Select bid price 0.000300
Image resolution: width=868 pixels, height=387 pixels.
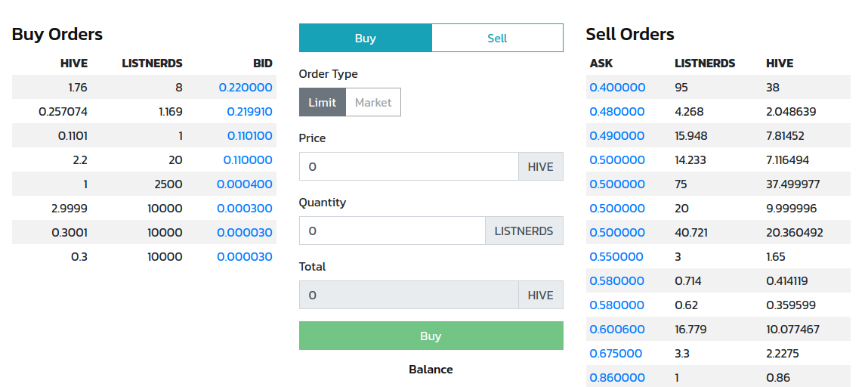245,209
